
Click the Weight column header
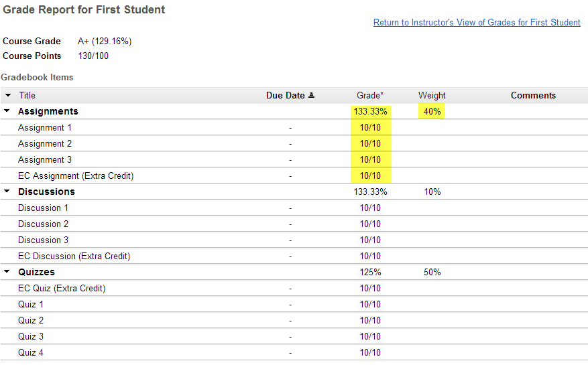click(432, 96)
